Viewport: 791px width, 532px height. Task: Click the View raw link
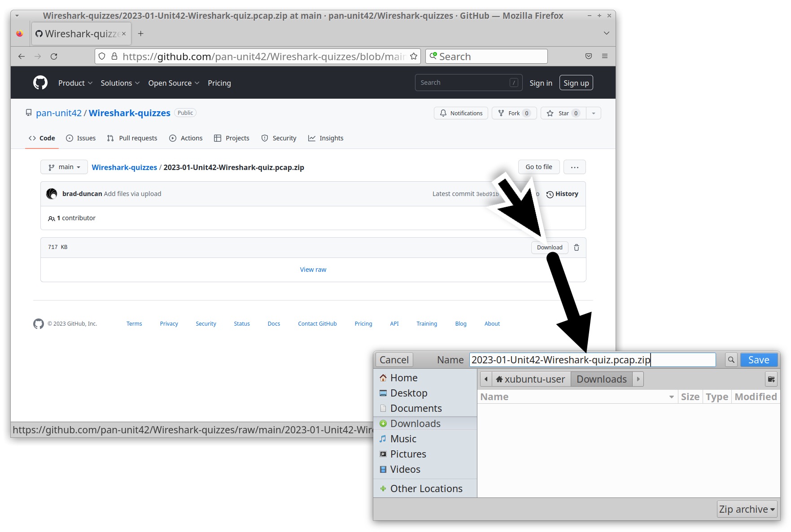coord(313,270)
